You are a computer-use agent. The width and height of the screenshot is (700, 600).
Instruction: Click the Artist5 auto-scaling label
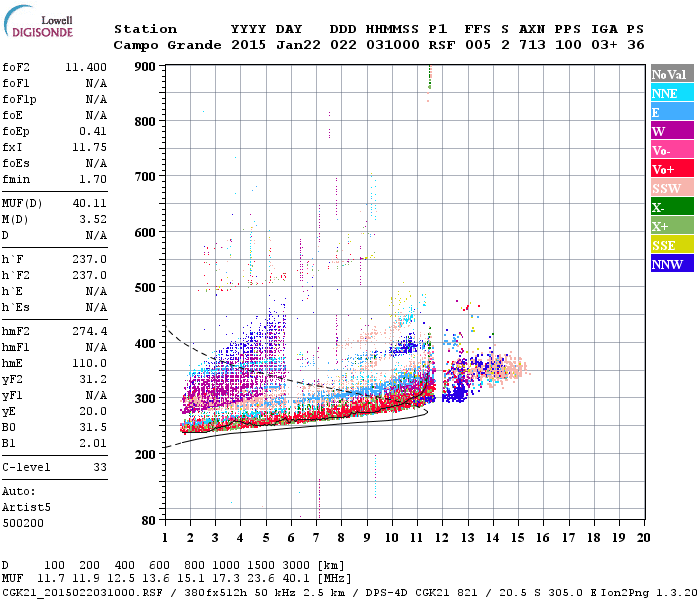click(26, 508)
